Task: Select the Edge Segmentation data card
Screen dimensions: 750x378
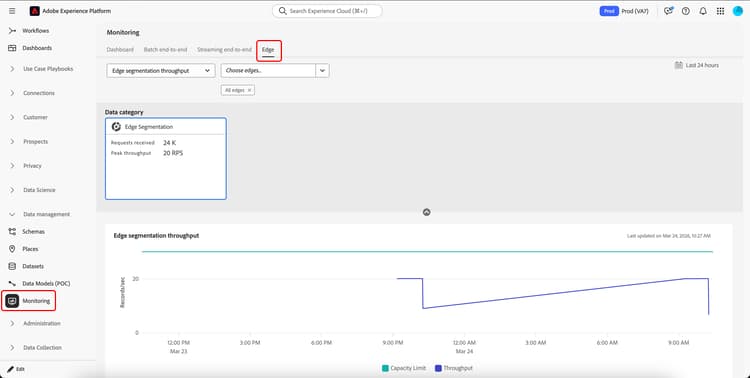Action: (x=165, y=158)
